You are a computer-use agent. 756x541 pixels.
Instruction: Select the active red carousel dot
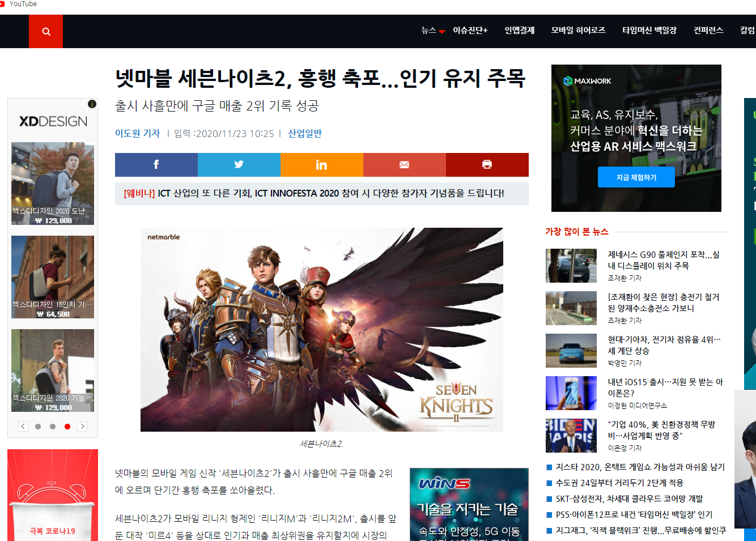67,427
